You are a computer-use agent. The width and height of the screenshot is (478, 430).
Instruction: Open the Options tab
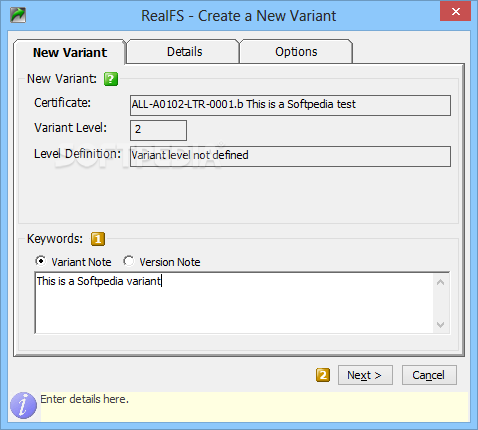click(296, 52)
